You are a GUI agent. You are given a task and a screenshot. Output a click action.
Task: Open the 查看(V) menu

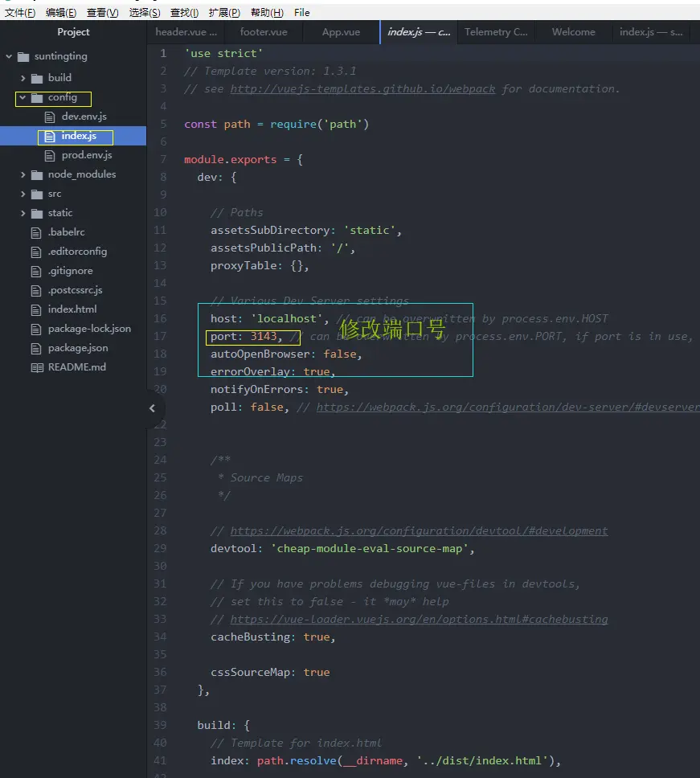point(103,13)
